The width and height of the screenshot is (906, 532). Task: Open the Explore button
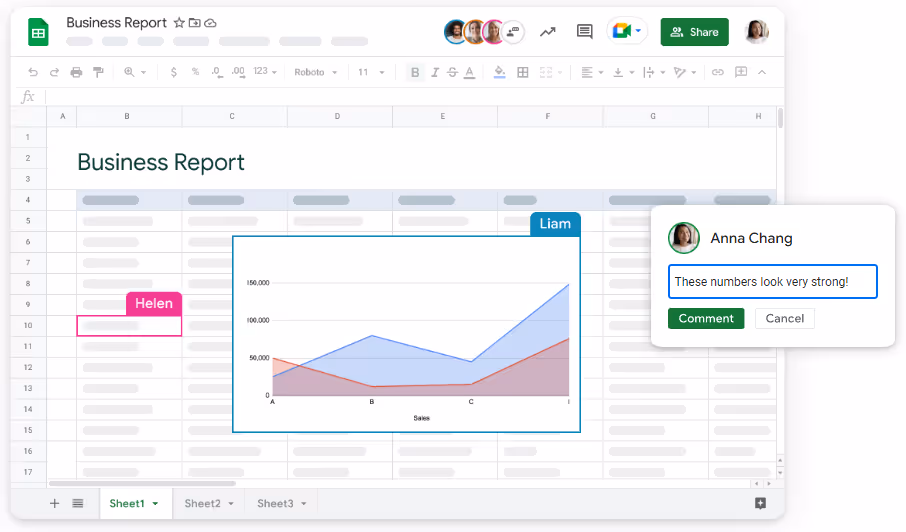760,503
